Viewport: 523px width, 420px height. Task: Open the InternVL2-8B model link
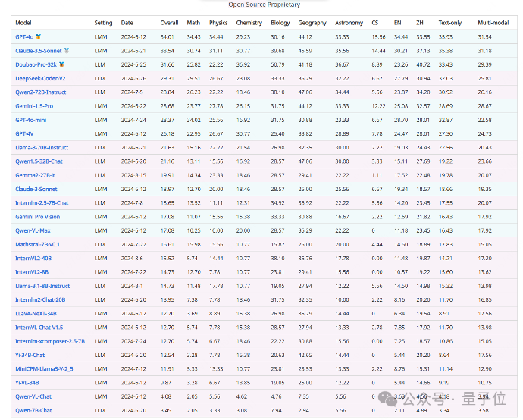coord(32,272)
